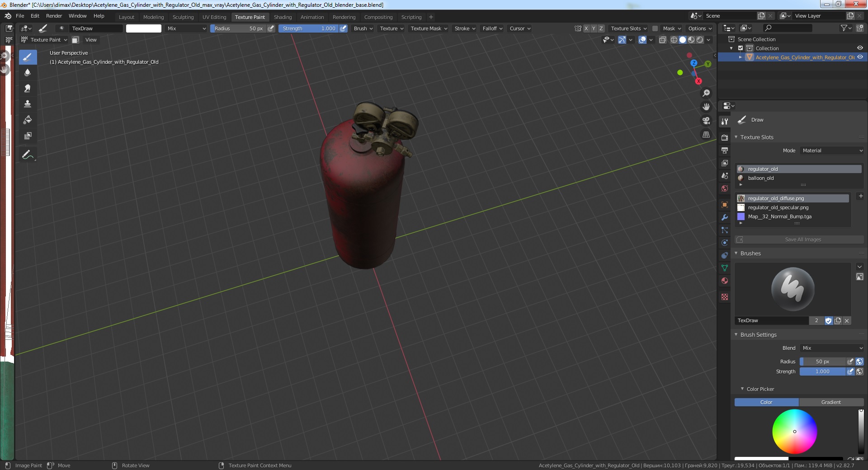
Task: Open the File menu
Action: point(20,16)
